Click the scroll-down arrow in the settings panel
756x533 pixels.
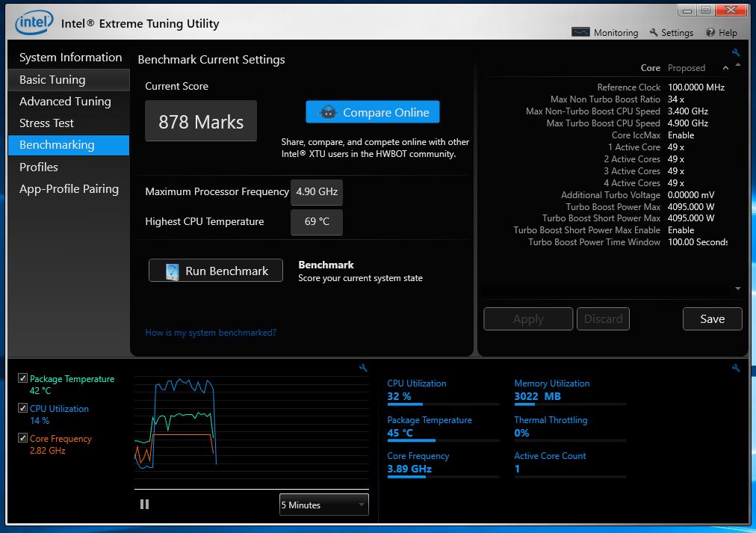(737, 289)
